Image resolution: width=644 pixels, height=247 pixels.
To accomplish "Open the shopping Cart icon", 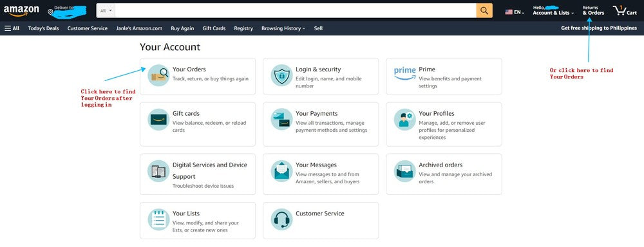I will 619,10.
